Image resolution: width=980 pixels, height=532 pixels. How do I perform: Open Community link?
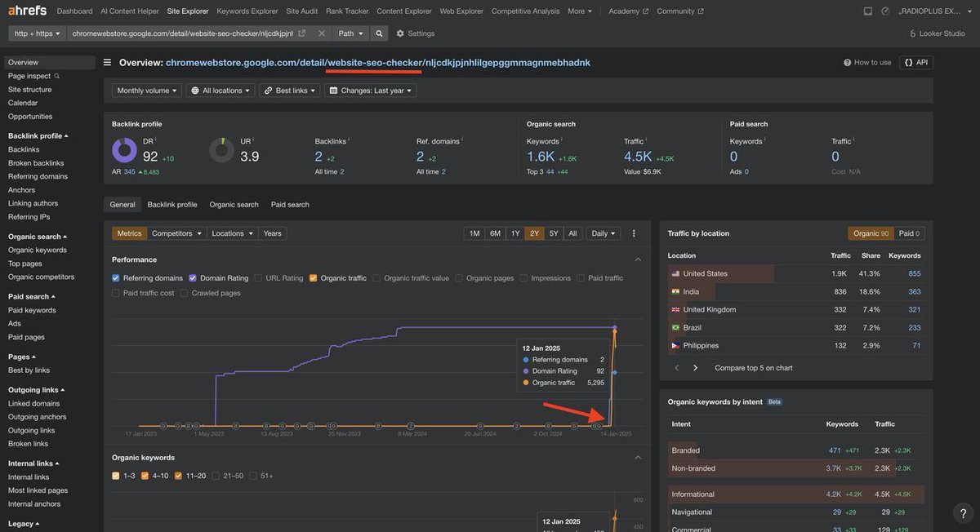(679, 11)
